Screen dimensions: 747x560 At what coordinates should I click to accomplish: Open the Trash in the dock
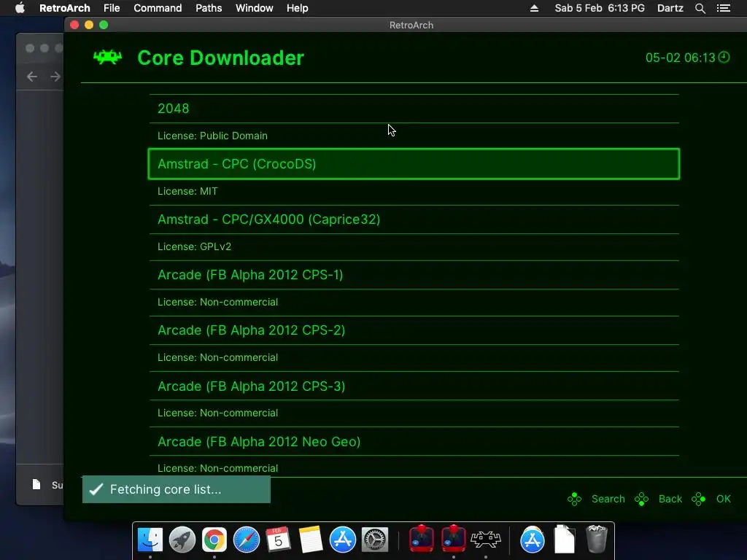[x=597, y=539]
